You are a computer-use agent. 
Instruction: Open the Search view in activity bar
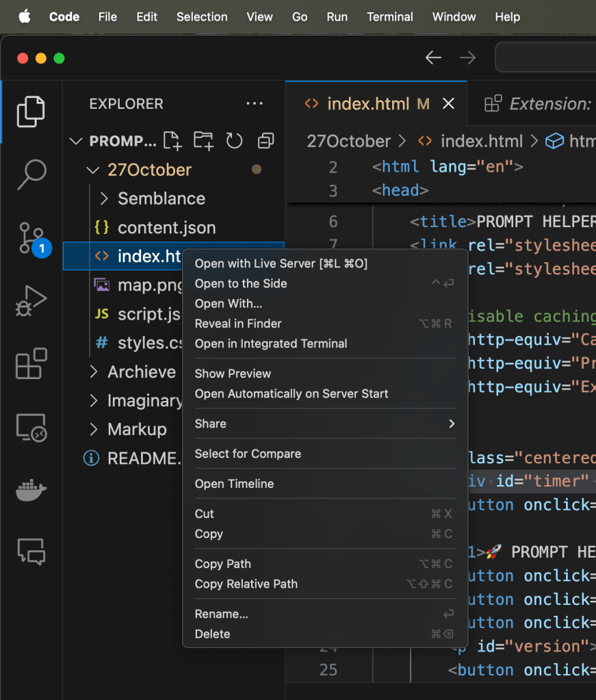pyautogui.click(x=31, y=174)
